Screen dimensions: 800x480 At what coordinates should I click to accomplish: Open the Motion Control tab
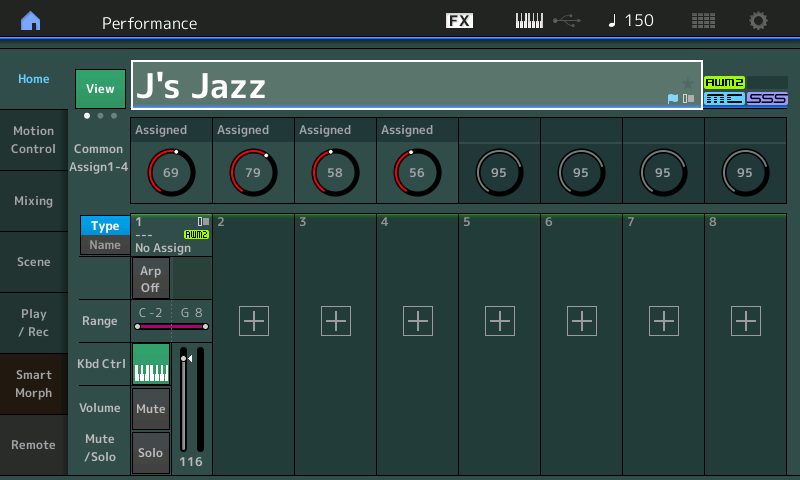[34, 140]
